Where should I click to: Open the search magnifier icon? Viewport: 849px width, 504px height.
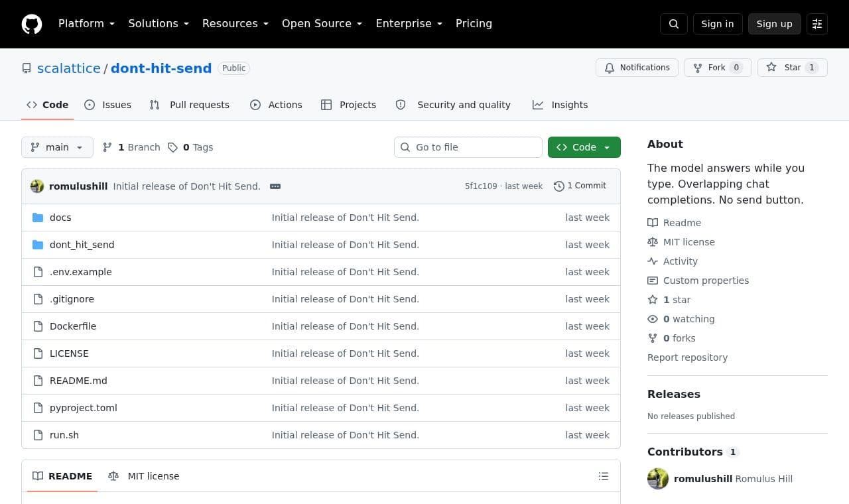click(x=674, y=24)
